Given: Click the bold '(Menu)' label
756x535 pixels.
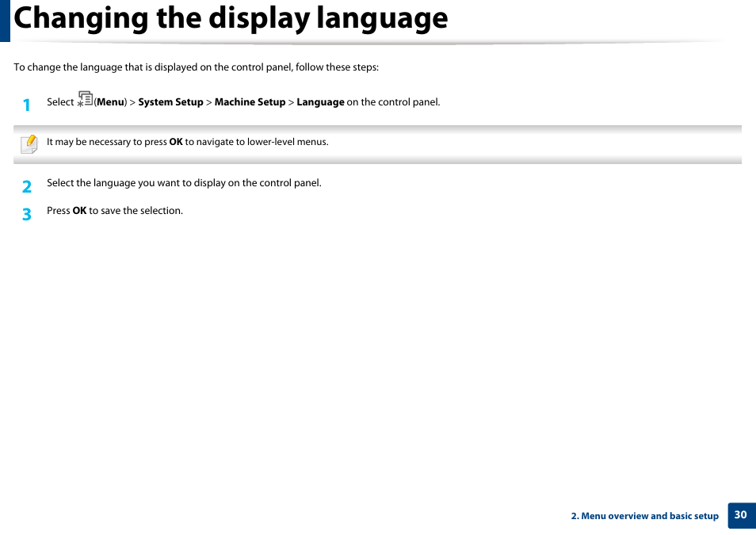Looking at the screenshot, I should (110, 102).
